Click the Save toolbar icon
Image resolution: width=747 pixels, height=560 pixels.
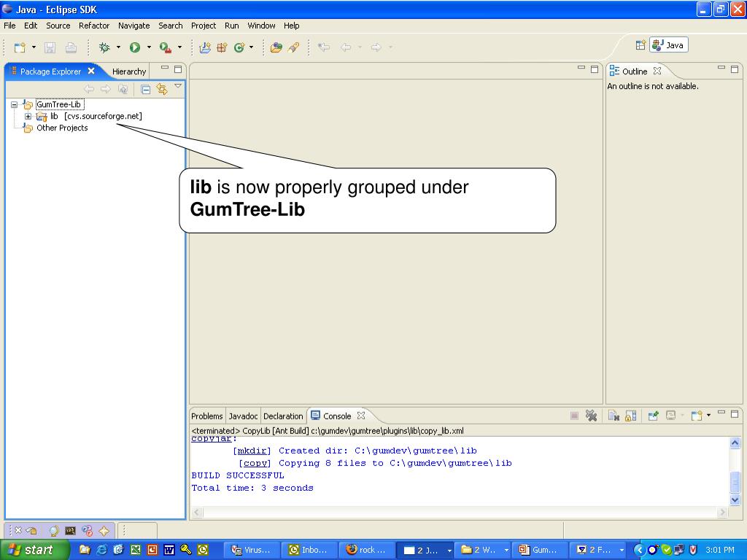(50, 47)
